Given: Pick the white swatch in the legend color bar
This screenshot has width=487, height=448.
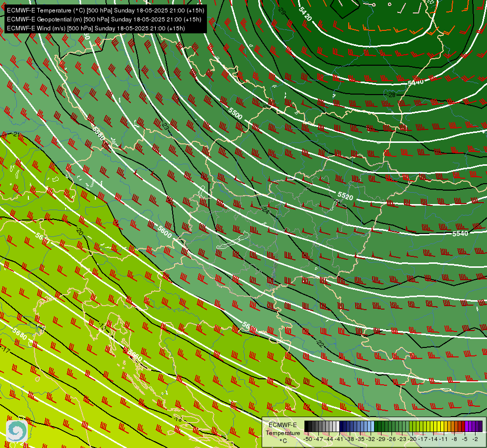Looking at the screenshot, I should tap(338, 426).
